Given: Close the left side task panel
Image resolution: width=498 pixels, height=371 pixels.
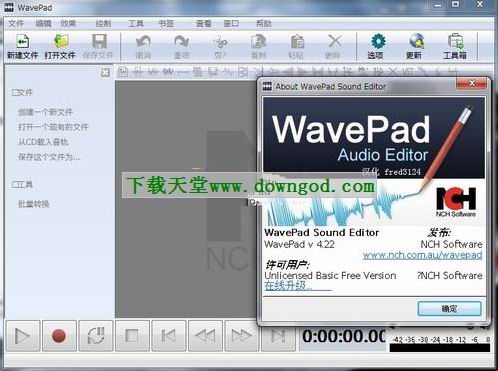Looking at the screenshot, I should tap(105, 72).
